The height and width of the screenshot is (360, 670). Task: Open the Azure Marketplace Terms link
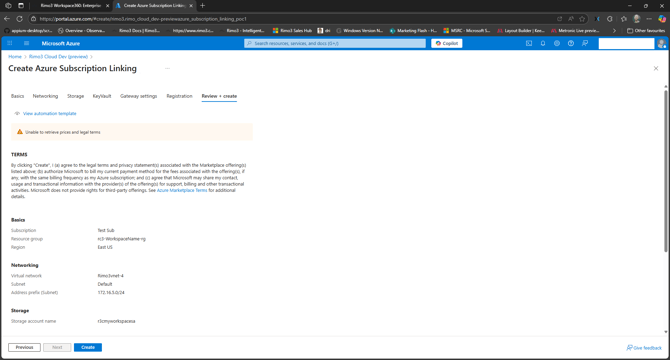182,190
